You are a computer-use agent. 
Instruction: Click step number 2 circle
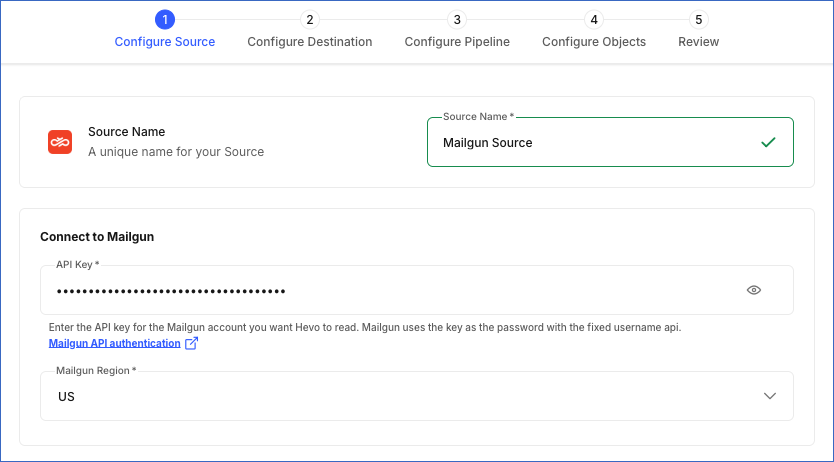coord(310,20)
